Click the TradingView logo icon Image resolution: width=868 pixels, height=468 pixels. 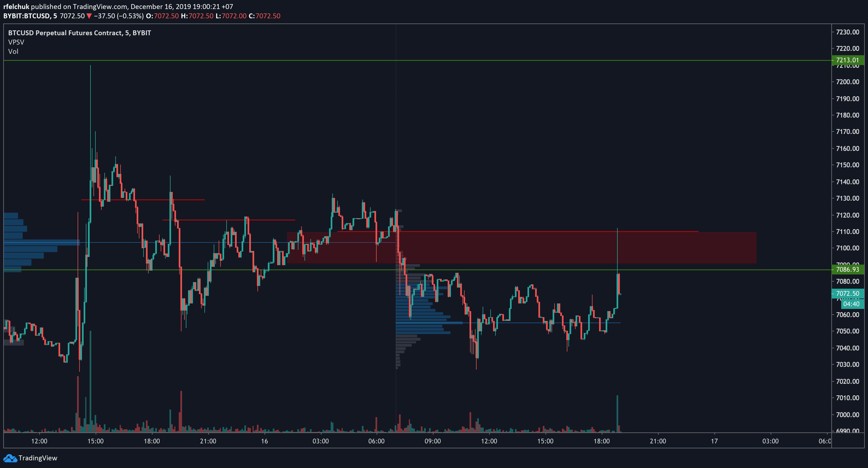click(x=10, y=458)
